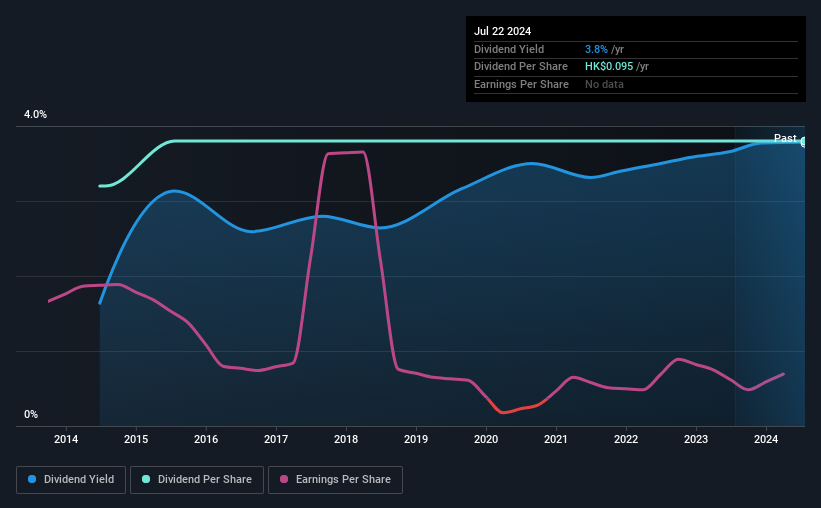Click the HK$0.095 dividend per share value
This screenshot has width=821, height=508.
coord(609,67)
